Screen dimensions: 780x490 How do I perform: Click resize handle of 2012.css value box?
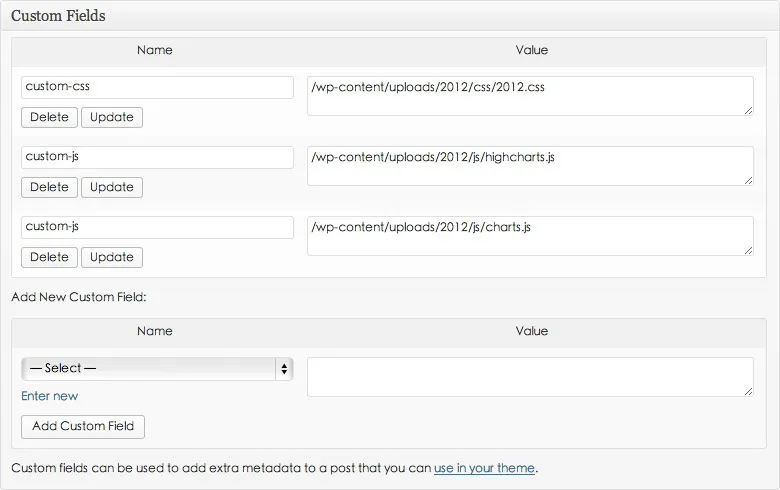pyautogui.click(x=748, y=110)
